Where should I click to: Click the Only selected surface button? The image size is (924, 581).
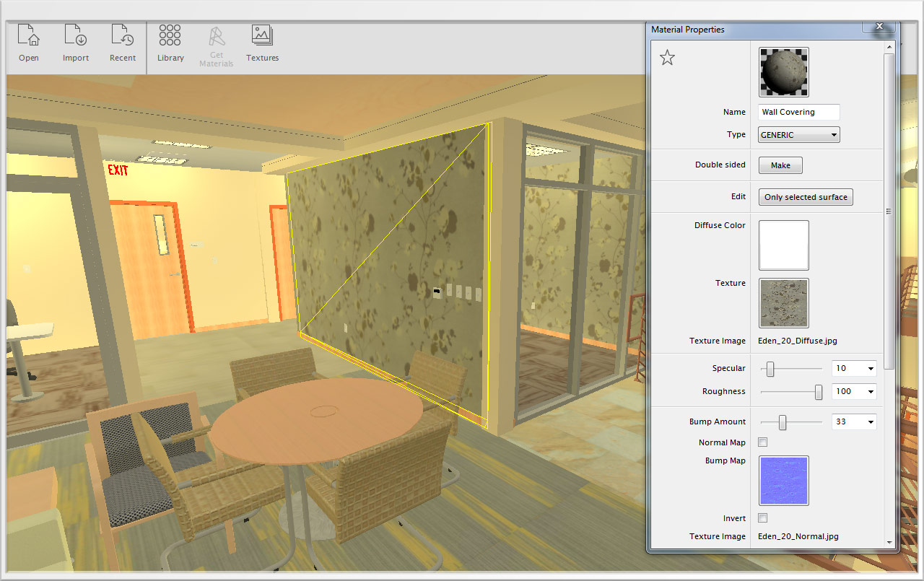tap(805, 196)
